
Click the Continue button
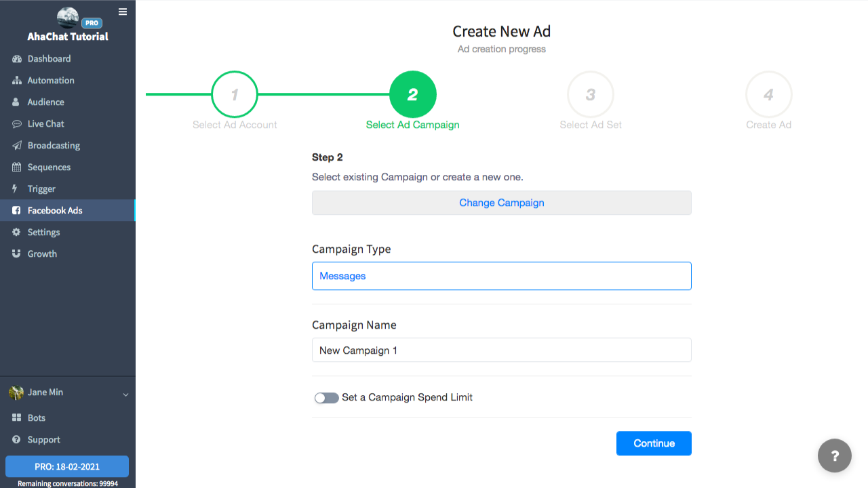[654, 443]
